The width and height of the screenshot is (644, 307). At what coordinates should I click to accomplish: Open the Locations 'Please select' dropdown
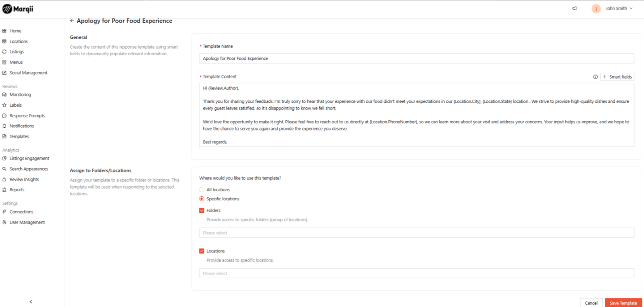coord(416,273)
